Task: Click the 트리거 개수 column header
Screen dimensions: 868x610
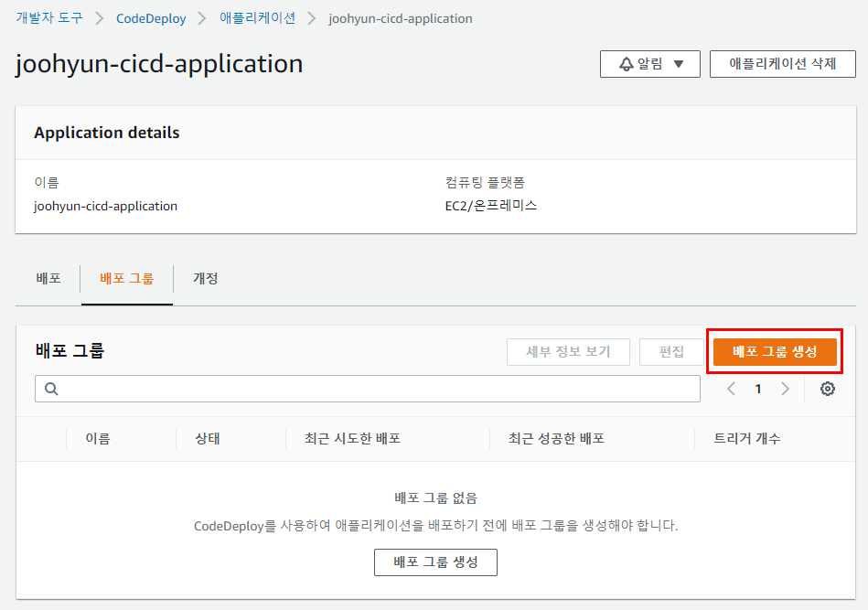Action: pos(746,438)
